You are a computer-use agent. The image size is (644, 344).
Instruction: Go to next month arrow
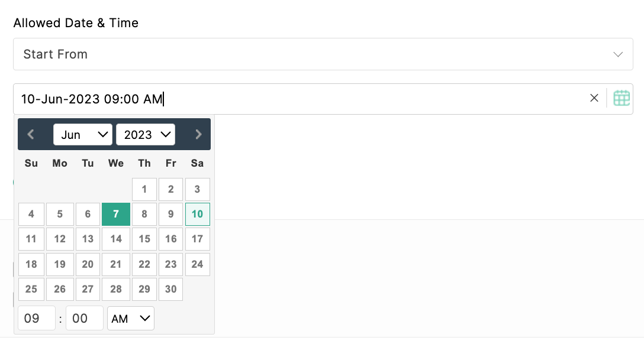[x=198, y=135]
